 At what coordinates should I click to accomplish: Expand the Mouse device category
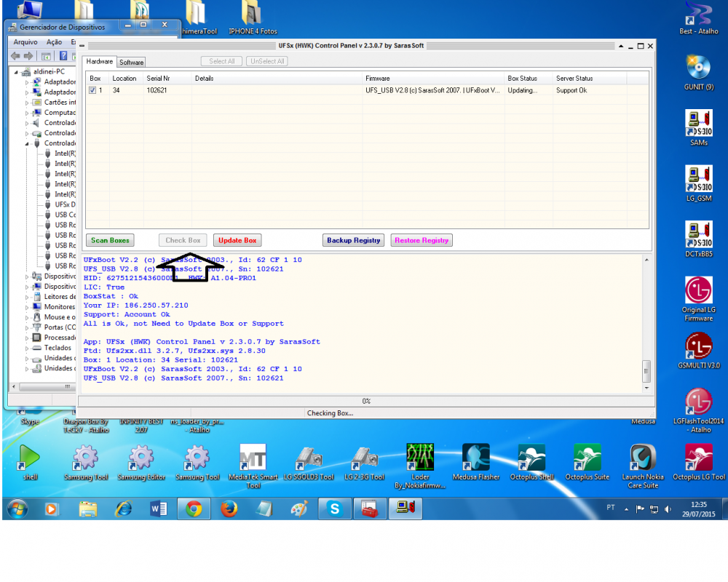click(x=27, y=317)
